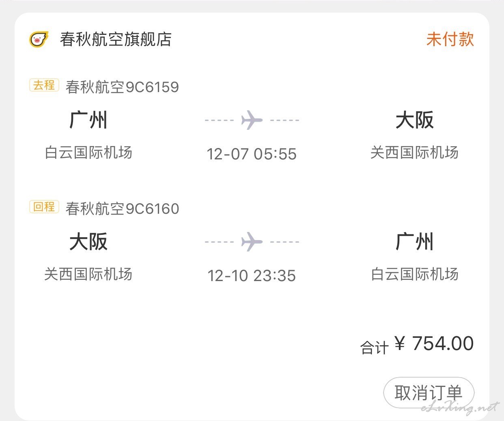Click the return flight airplane icon
The height and width of the screenshot is (421, 504).
coord(252,242)
